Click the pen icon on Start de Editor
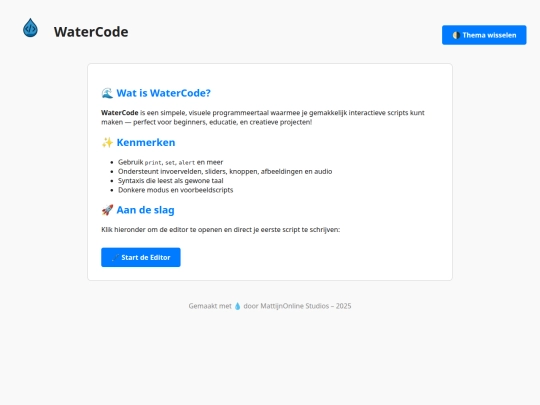540x405 pixels. click(x=115, y=258)
